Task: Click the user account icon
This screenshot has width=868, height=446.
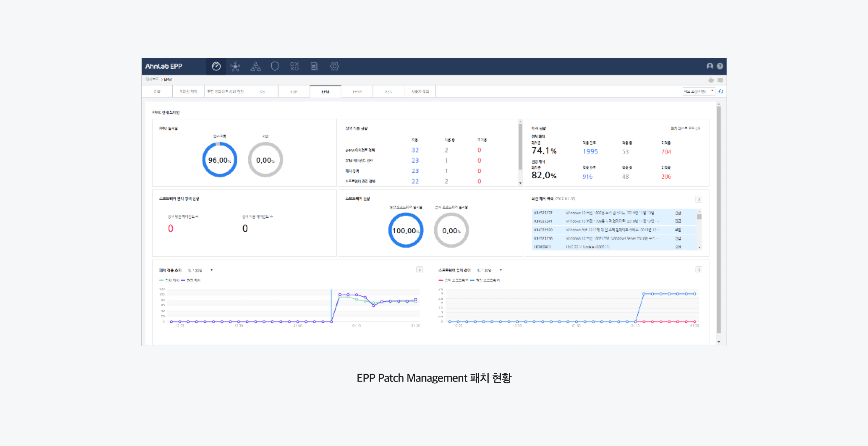Action: (x=710, y=66)
